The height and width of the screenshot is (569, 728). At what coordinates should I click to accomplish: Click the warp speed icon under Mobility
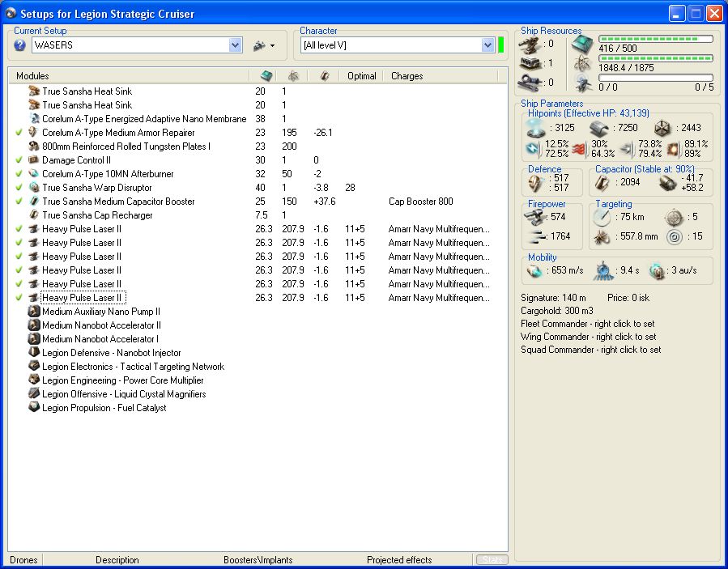coord(657,270)
